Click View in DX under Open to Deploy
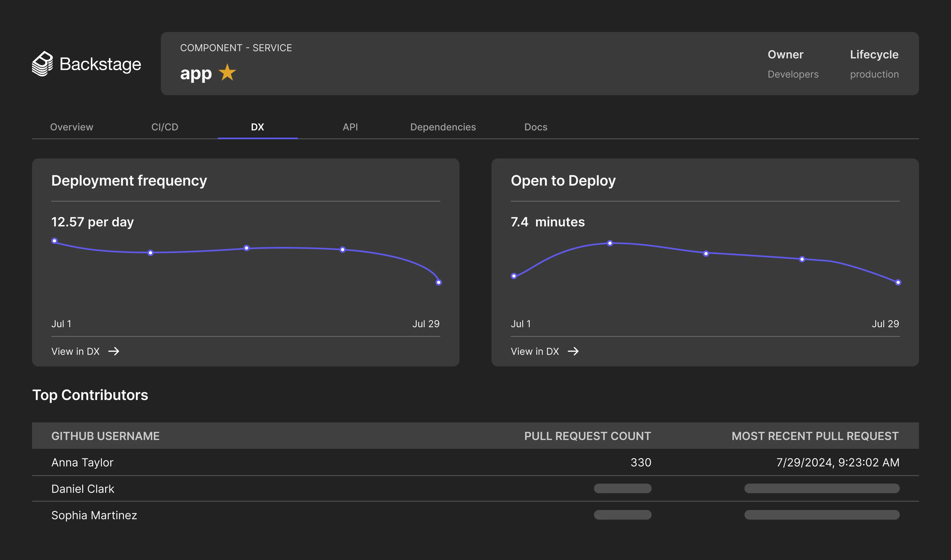 (534, 351)
